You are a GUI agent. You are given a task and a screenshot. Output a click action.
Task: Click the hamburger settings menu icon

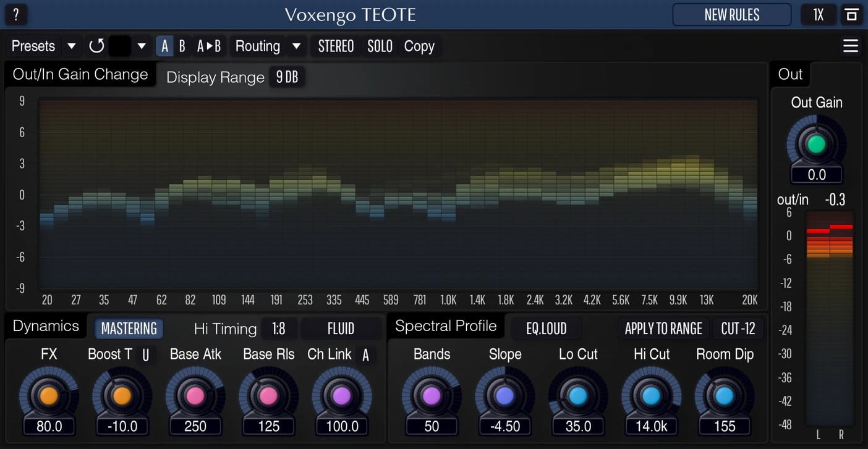coord(851,46)
